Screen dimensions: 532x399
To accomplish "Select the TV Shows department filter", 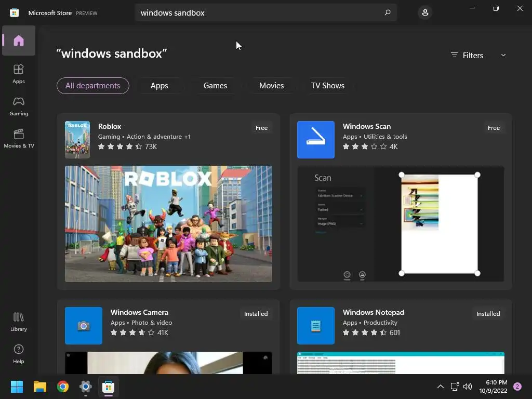I will 327,86.
